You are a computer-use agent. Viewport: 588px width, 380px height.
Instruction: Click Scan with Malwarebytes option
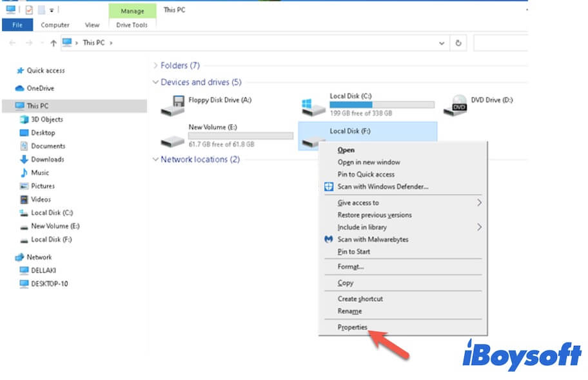[373, 239]
